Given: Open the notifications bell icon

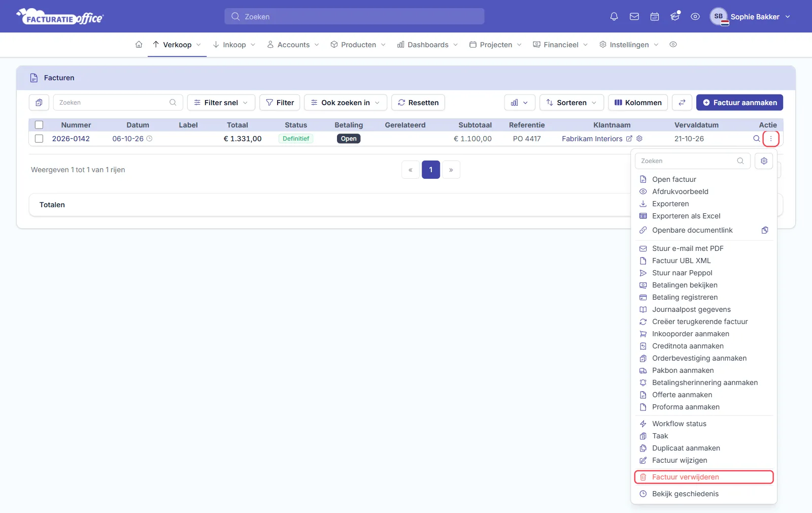Looking at the screenshot, I should tap(614, 17).
